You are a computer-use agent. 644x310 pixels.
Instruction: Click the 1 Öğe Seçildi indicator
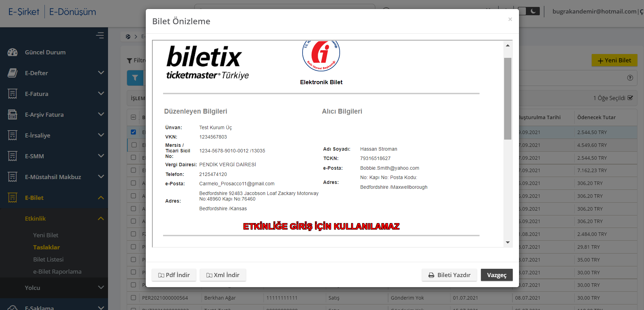(613, 98)
